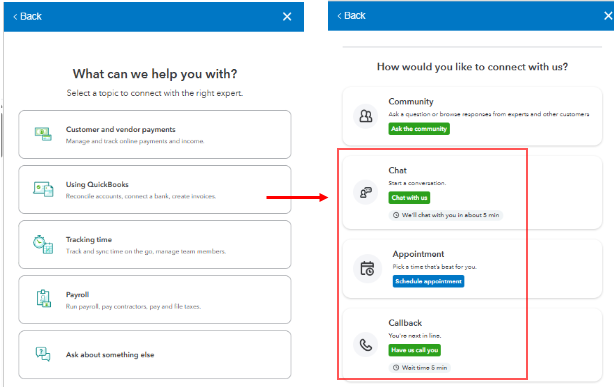Click the Tracking time stopwatch icon
615x387 pixels.
click(43, 244)
